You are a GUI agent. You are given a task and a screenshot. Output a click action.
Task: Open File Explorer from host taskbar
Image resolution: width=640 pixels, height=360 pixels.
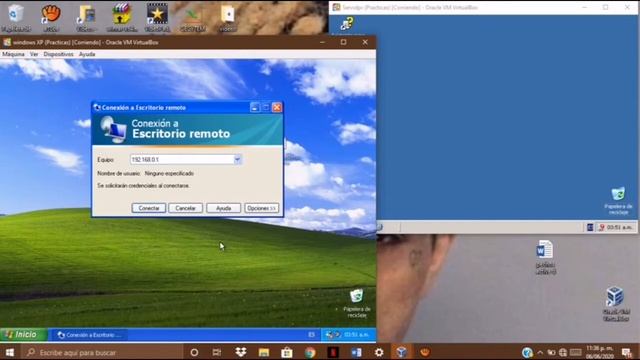[264, 352]
